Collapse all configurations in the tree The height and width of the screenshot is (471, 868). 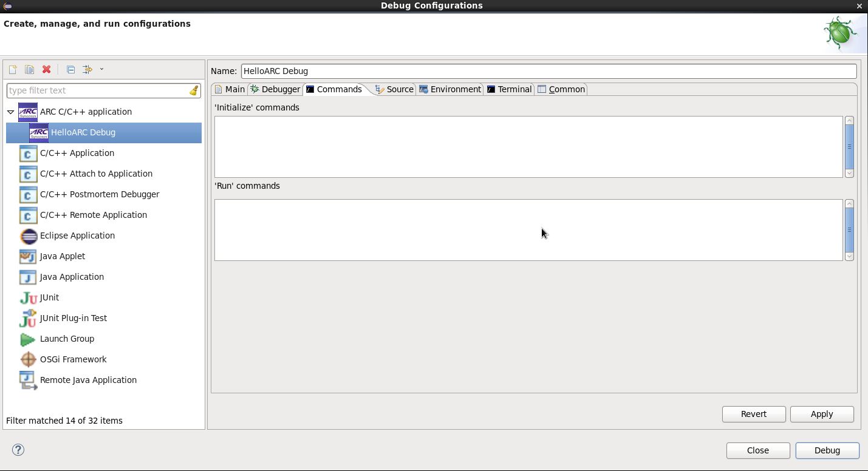point(70,70)
